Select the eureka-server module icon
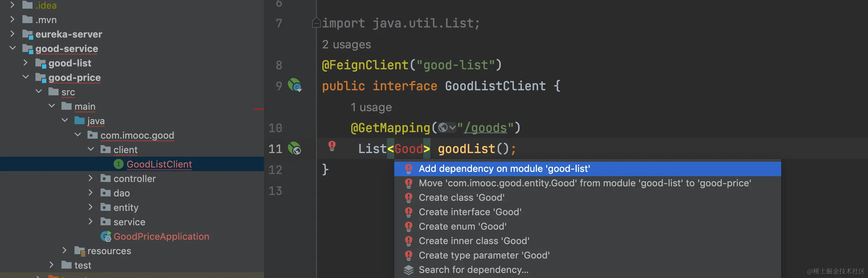 [x=27, y=34]
